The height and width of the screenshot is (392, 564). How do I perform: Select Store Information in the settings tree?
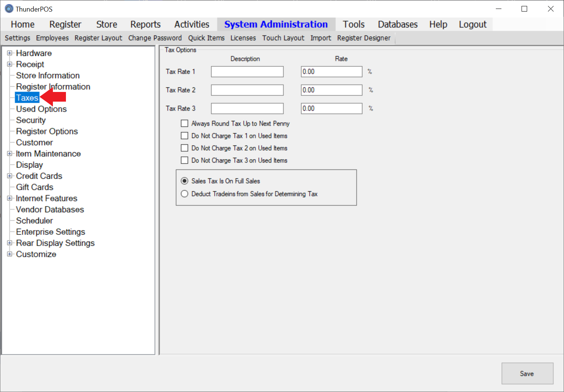(x=48, y=76)
